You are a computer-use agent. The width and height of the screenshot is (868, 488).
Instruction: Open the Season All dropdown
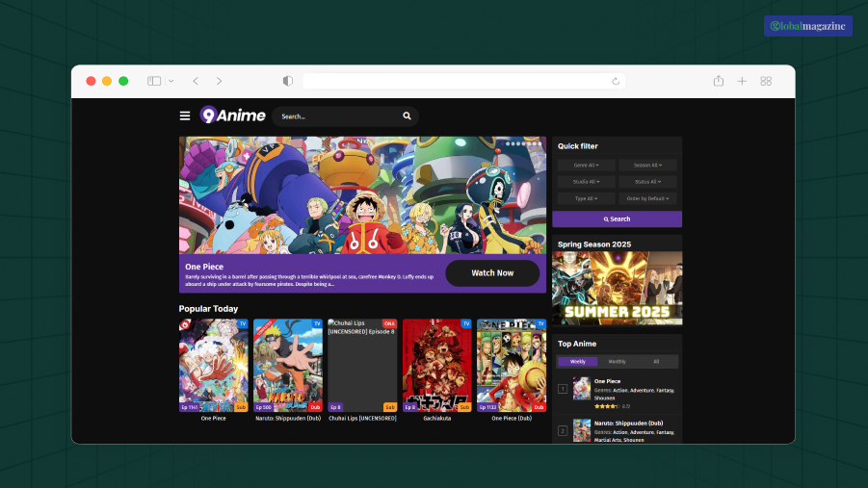pos(647,166)
